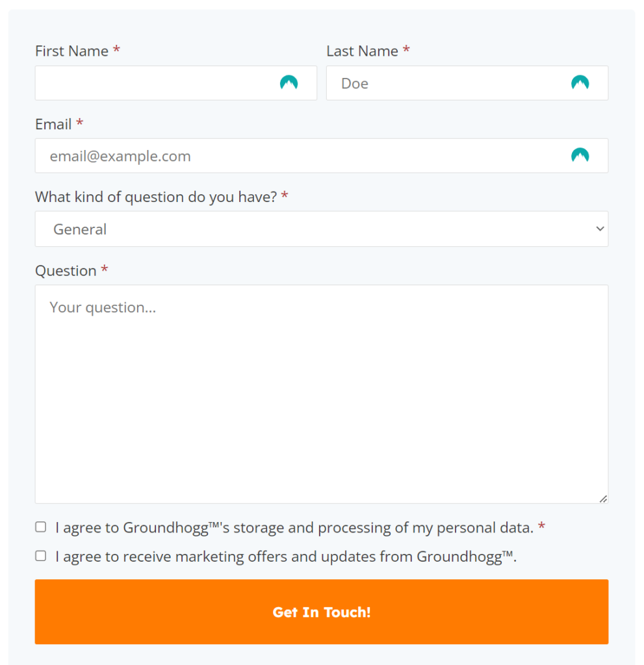Click the autofill icon in Email field
Viewport: 644px width, 665px height.
point(580,155)
